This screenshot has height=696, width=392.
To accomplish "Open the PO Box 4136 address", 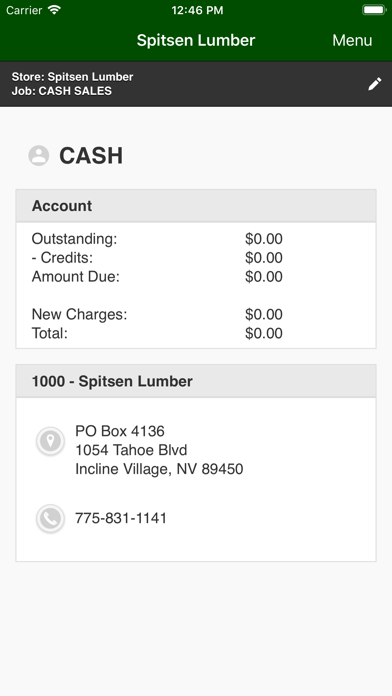I will [120, 431].
